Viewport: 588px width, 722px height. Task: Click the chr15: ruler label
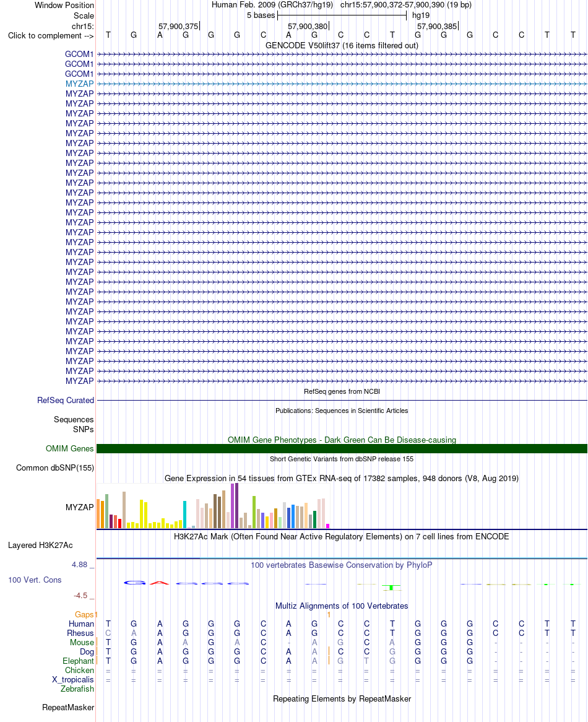click(x=82, y=26)
